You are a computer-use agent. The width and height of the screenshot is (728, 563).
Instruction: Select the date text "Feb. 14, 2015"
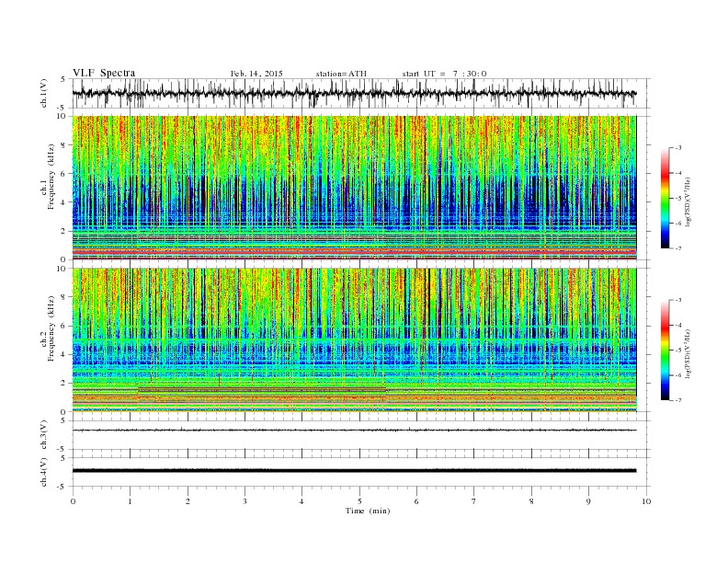(256, 74)
